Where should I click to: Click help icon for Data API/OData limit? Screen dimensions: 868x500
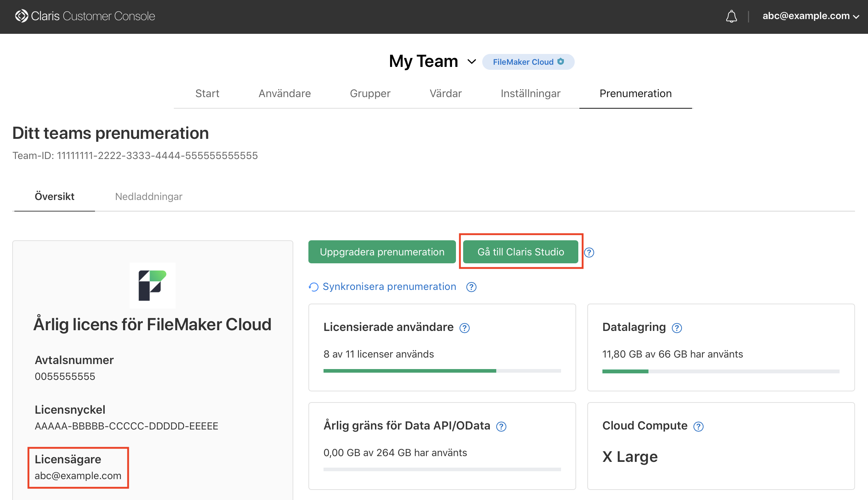(x=501, y=427)
